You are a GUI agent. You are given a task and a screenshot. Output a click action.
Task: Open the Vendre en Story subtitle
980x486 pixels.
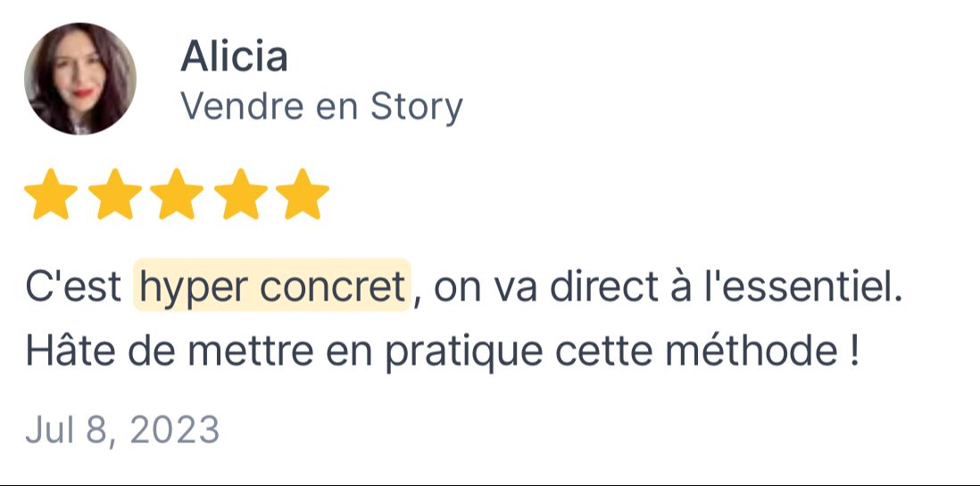tap(322, 106)
